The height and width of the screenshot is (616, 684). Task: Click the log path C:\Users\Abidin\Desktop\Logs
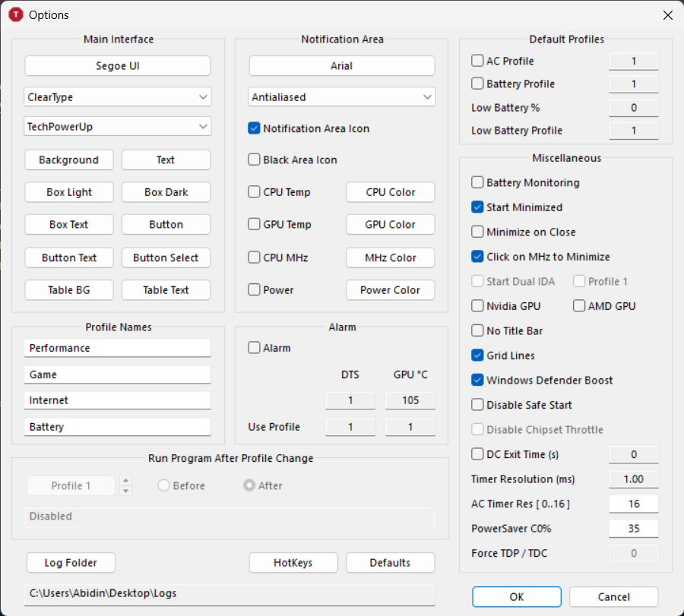230,594
